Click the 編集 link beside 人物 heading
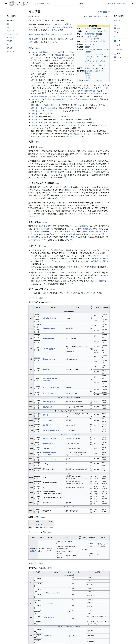 pyautogui.click(x=37, y=142)
